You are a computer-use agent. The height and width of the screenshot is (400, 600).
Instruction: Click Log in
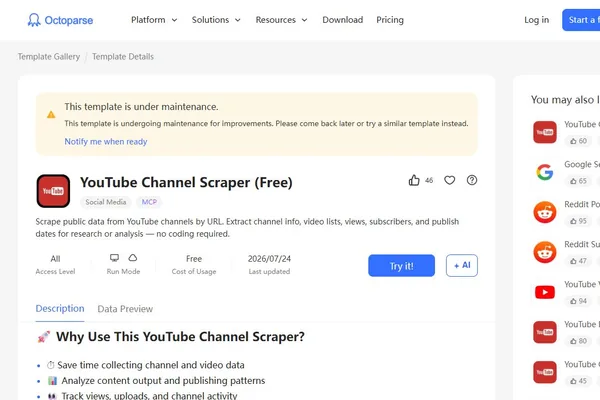click(536, 20)
